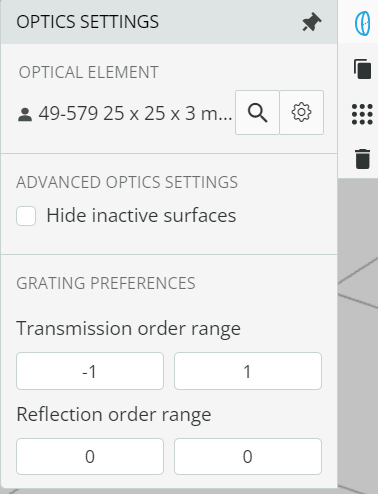Open the array grid-of-dots tool

click(x=362, y=114)
